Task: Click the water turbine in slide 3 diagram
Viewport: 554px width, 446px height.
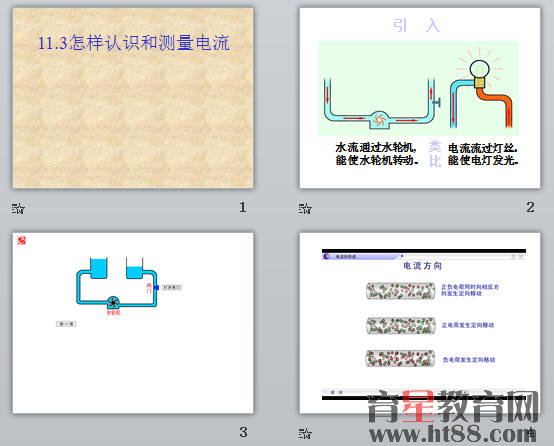Action: pyautogui.click(x=113, y=303)
